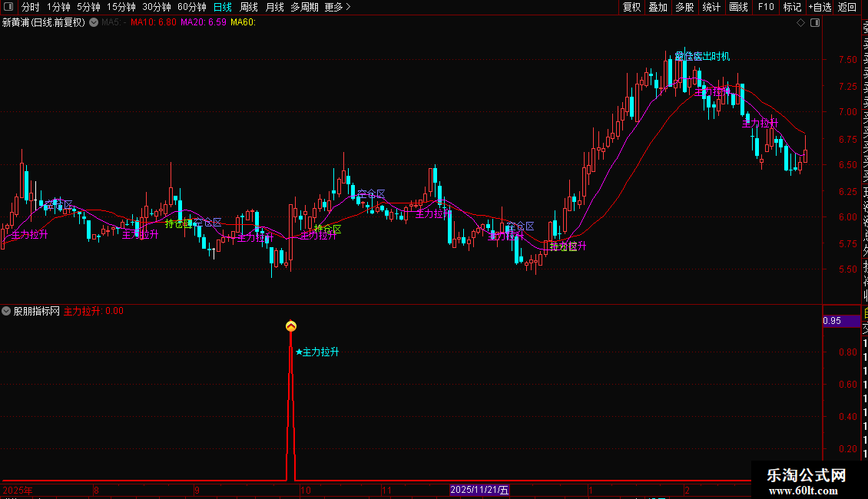
Task: Toggle the right side panel icon
Action: point(815,23)
